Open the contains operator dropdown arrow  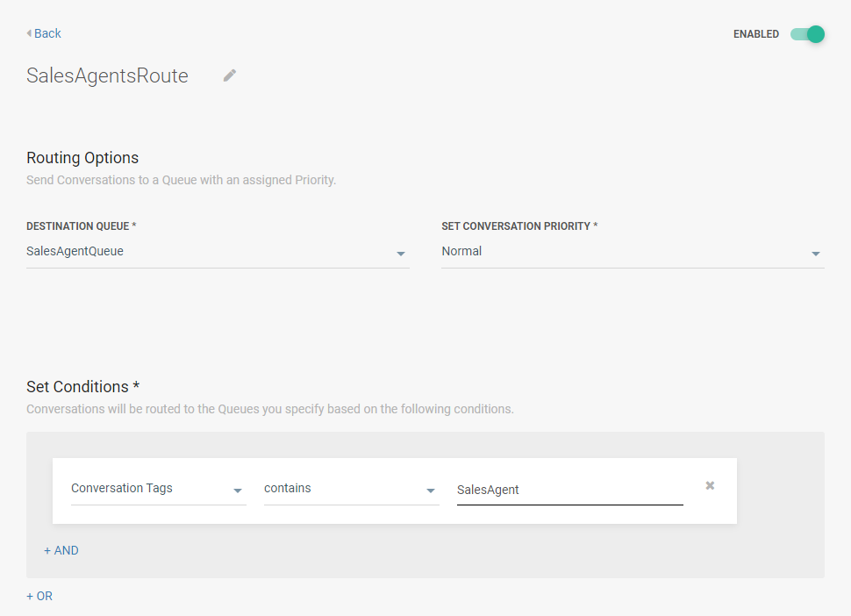click(x=431, y=491)
